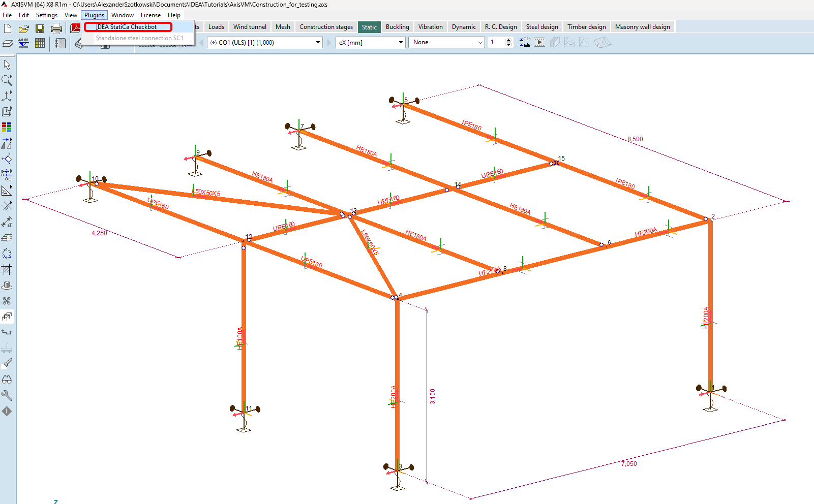Open the text label dimension tool
The image size is (814, 504).
tap(7, 222)
